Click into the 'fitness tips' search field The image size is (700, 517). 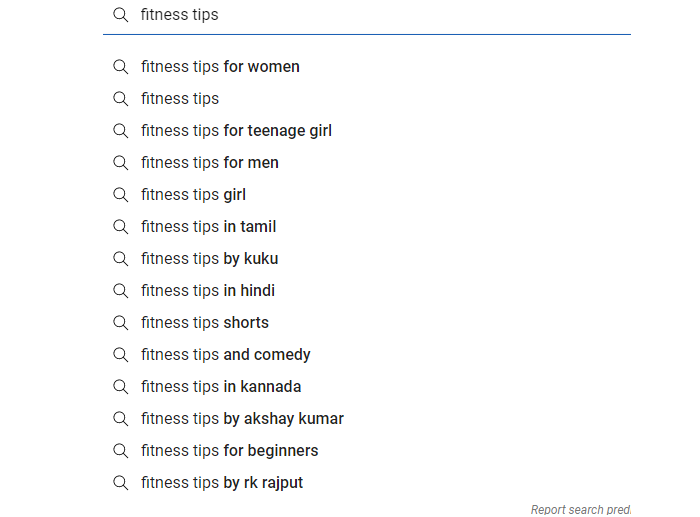tap(380, 15)
